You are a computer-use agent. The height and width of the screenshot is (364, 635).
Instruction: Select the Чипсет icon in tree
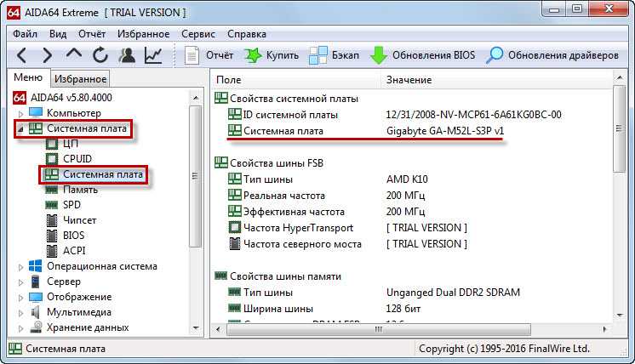tap(52, 220)
